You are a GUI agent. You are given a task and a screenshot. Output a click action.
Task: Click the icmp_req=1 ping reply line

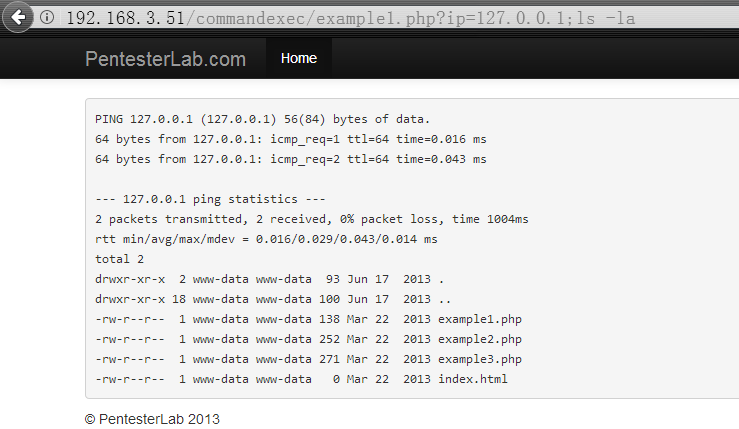(x=290, y=139)
